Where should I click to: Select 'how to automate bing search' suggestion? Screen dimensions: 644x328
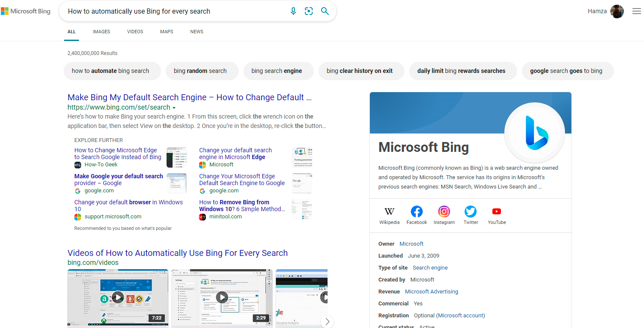[112, 71]
